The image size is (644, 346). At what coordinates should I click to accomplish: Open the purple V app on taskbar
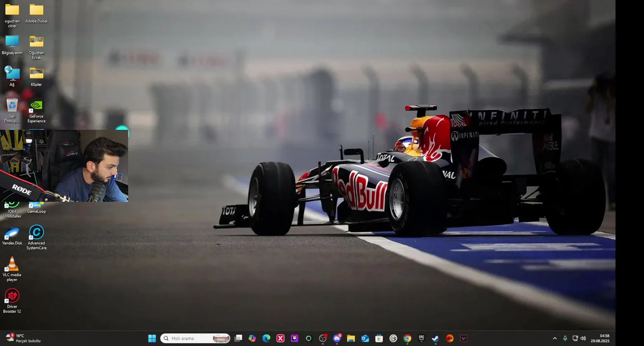tap(464, 338)
